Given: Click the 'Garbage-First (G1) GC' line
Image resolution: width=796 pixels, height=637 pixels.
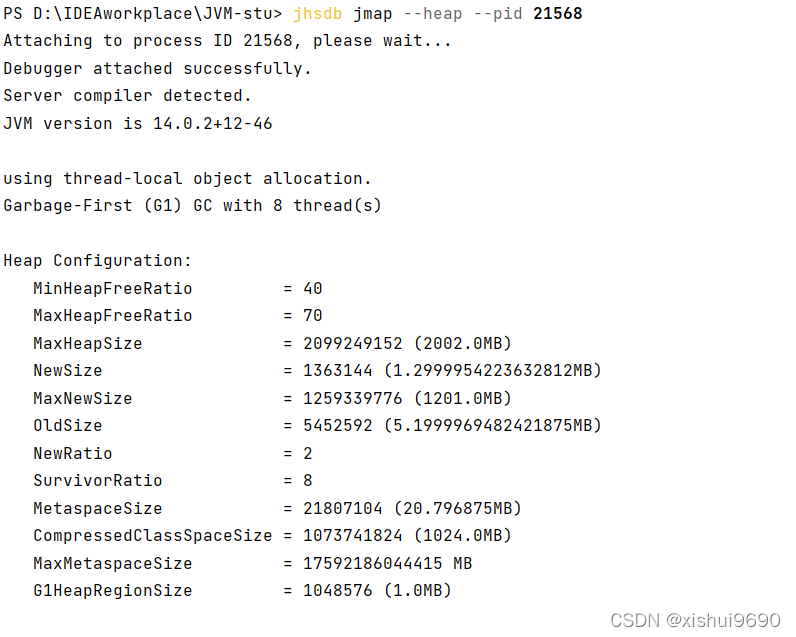Looking at the screenshot, I should [192, 206].
